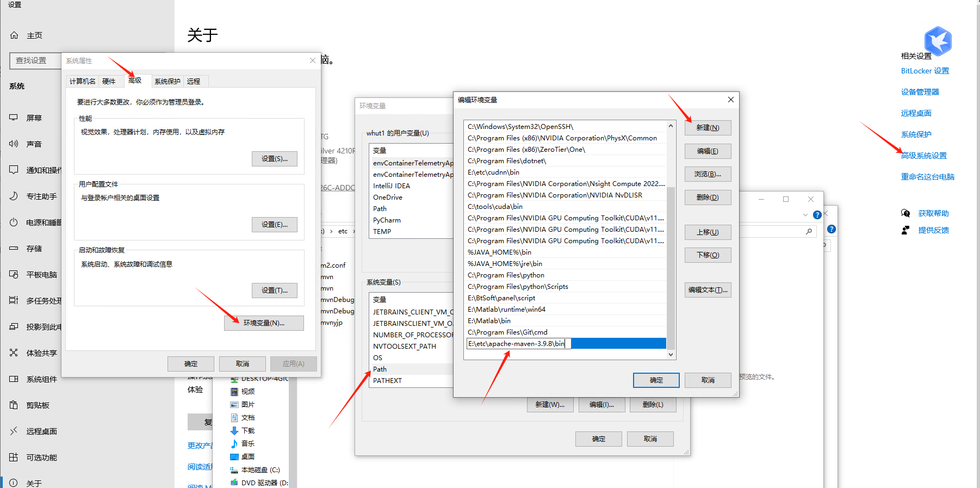Select C:\Program Files\Git\cmd entry
Viewport: 980px width, 488px height.
pyautogui.click(x=566, y=332)
